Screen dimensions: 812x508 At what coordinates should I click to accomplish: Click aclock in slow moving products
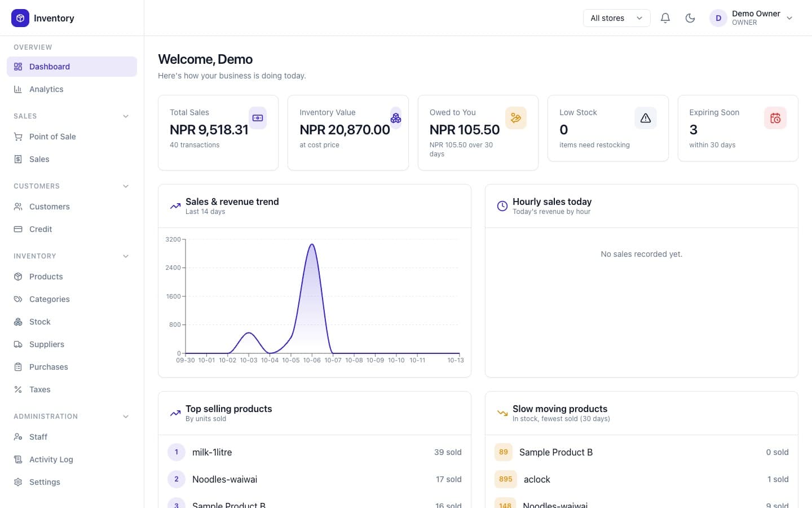pos(642,479)
